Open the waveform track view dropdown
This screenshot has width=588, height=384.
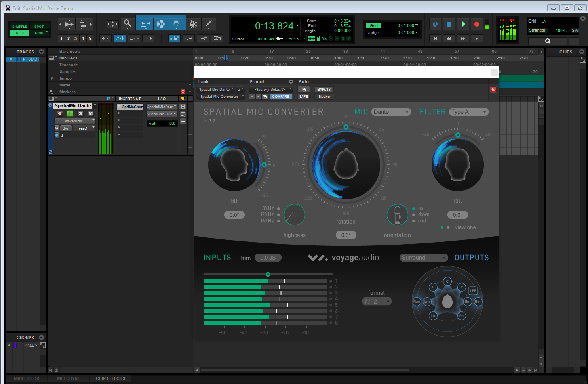tap(75, 121)
